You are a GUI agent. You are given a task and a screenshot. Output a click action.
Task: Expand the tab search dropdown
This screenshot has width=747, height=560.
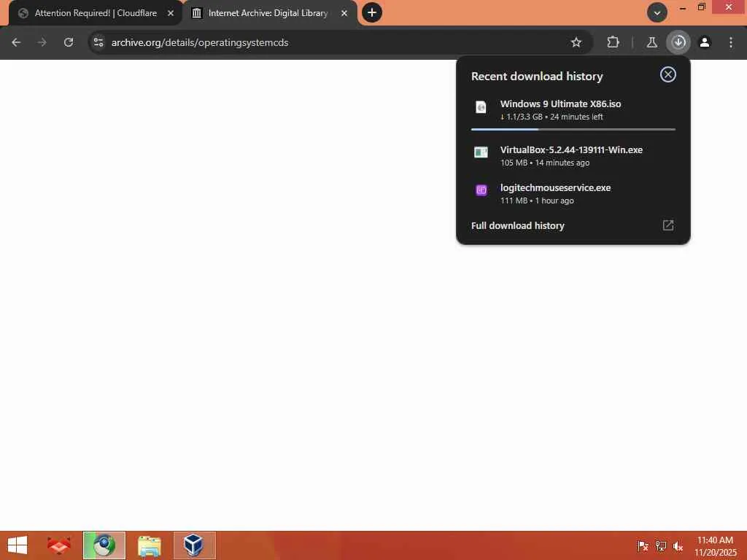point(657,13)
